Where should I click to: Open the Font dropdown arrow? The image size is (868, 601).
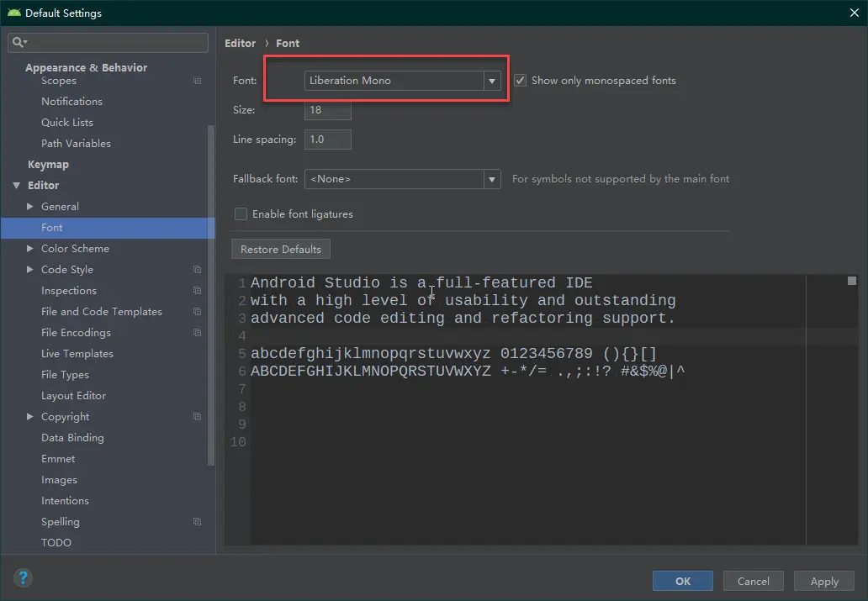(x=491, y=81)
